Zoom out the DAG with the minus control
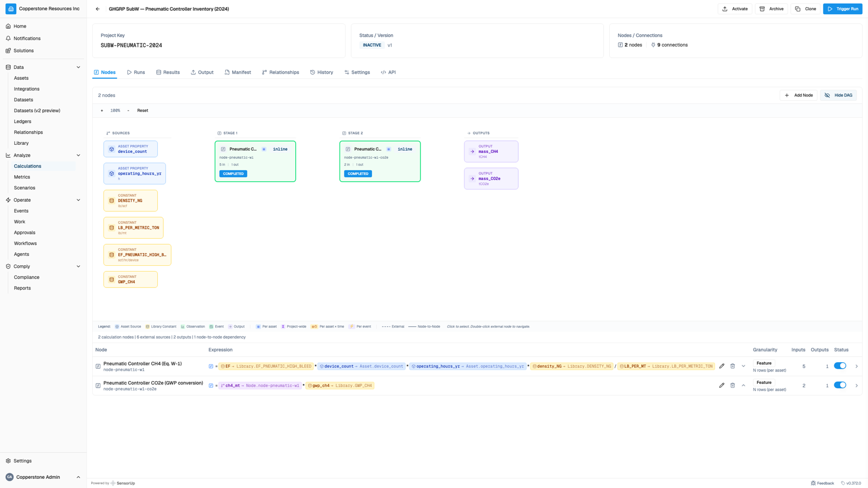 128,111
